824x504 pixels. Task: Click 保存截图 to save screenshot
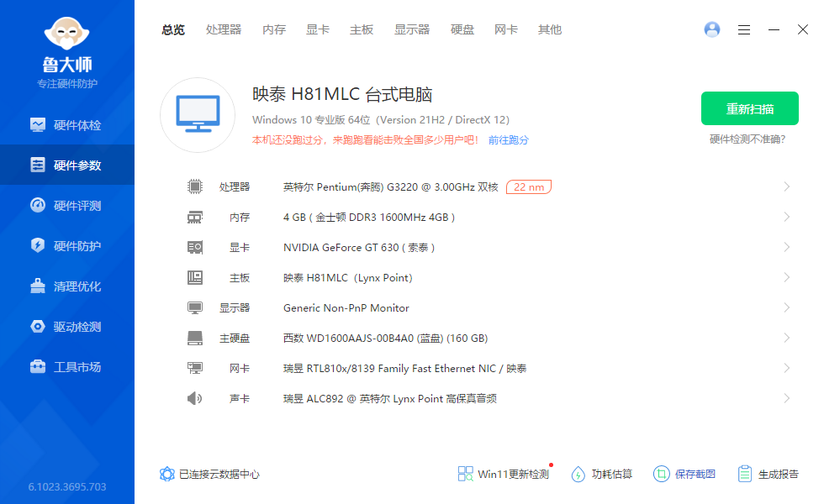[684, 474]
